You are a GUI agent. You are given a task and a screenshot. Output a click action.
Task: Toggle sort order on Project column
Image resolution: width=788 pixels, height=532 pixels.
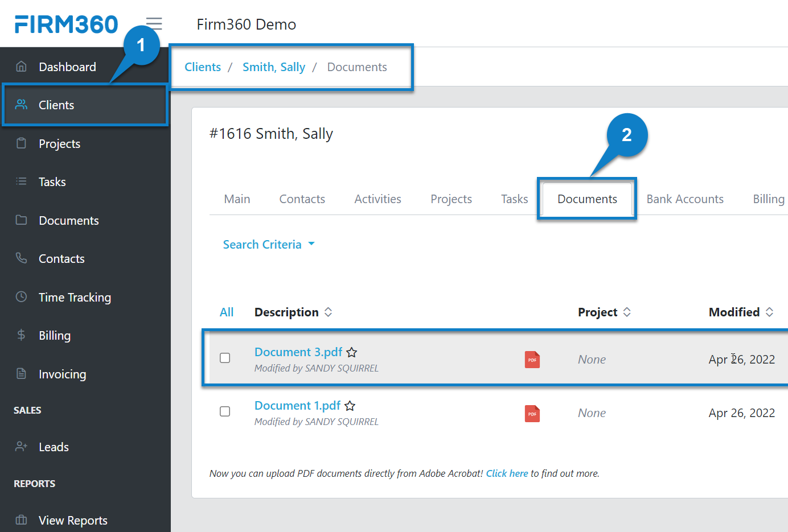[626, 312]
